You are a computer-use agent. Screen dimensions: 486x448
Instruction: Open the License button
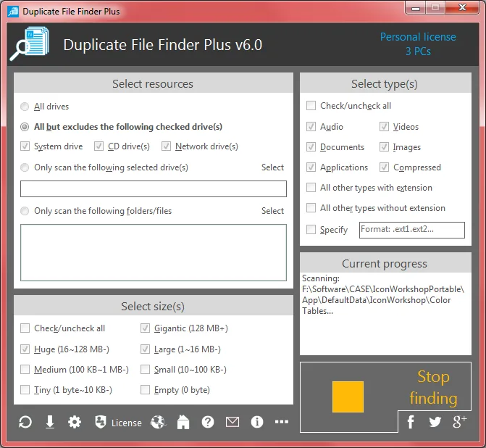pyautogui.click(x=118, y=423)
